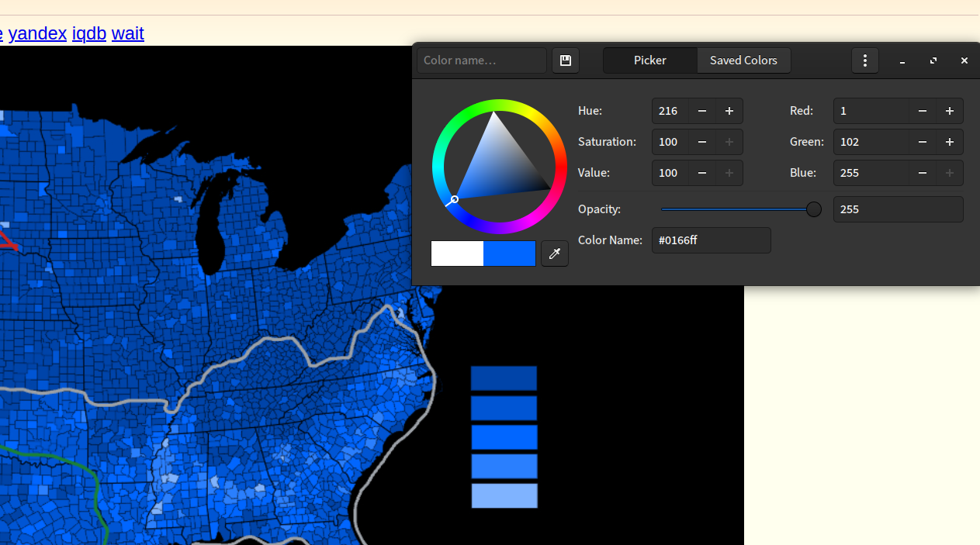Activate the eyedropper color pick tool
This screenshot has width=980, height=545.
click(x=555, y=254)
